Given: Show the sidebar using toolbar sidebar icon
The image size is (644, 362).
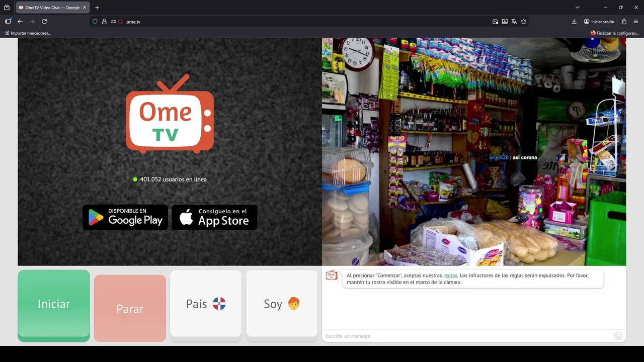Looking at the screenshot, I should coord(8,22).
